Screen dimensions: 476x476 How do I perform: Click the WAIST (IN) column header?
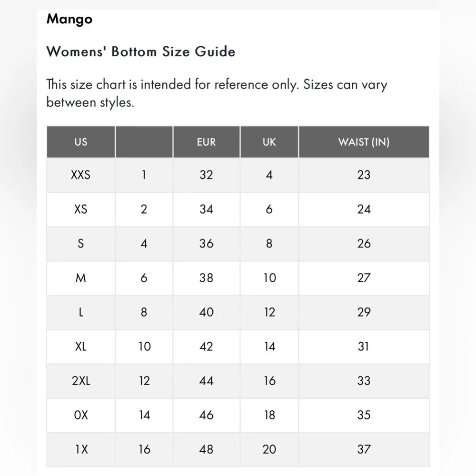[x=364, y=142]
